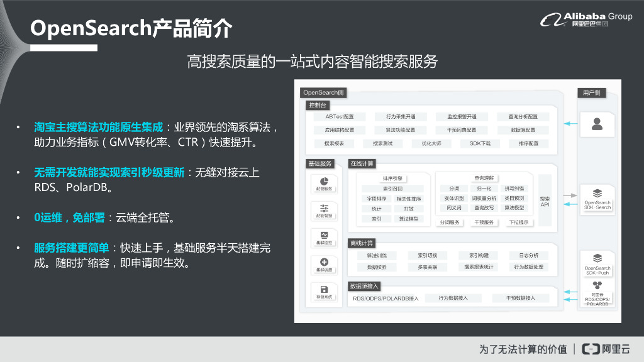This screenshot has width=644, height=362.
Task: Click the 归一化 box
Action: click(484, 189)
